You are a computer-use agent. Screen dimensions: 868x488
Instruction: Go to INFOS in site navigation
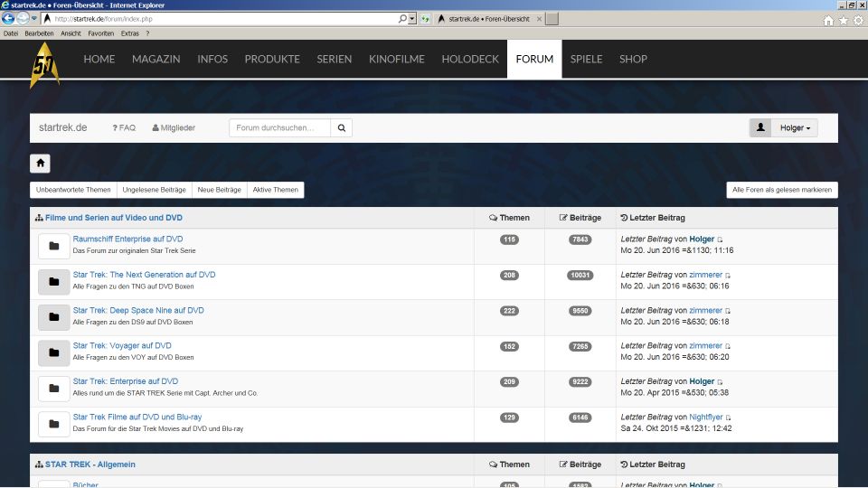[212, 60]
